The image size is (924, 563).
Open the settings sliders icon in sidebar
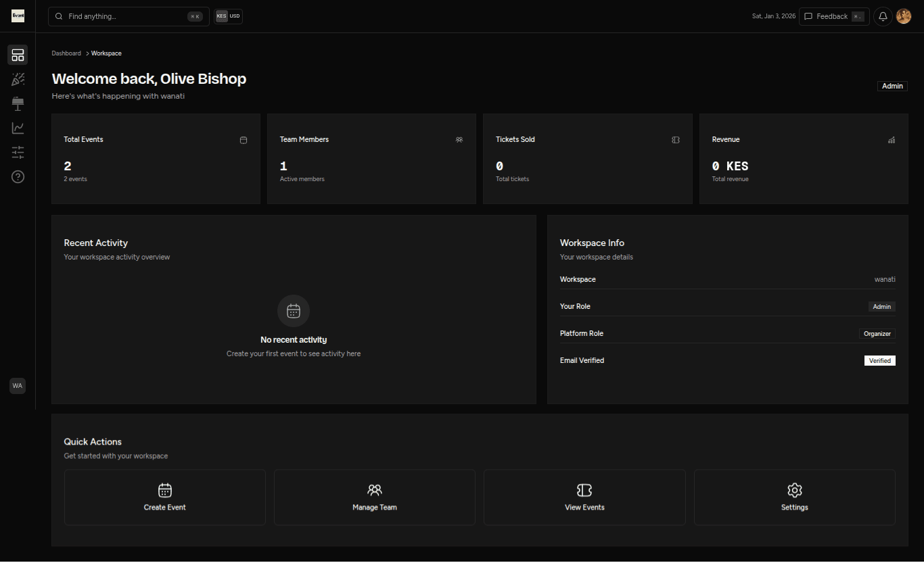tap(18, 152)
